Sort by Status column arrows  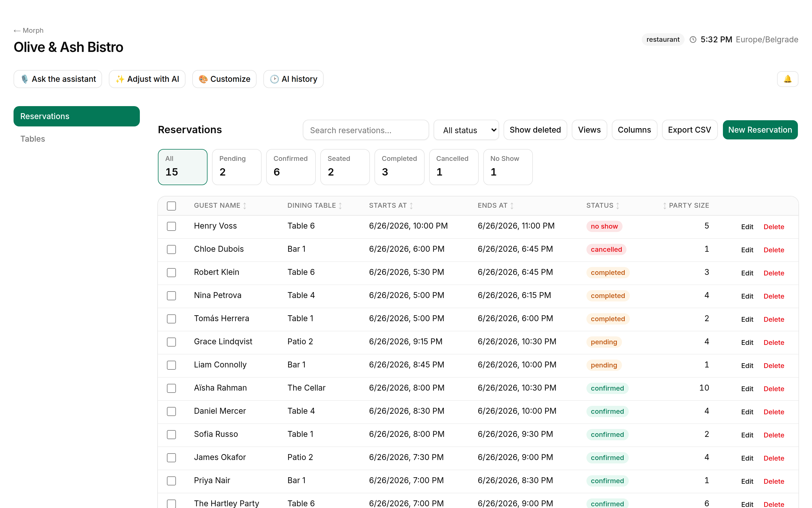tap(617, 206)
